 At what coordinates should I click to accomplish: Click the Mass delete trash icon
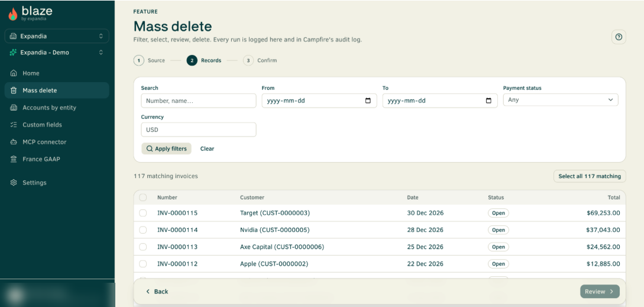click(14, 91)
